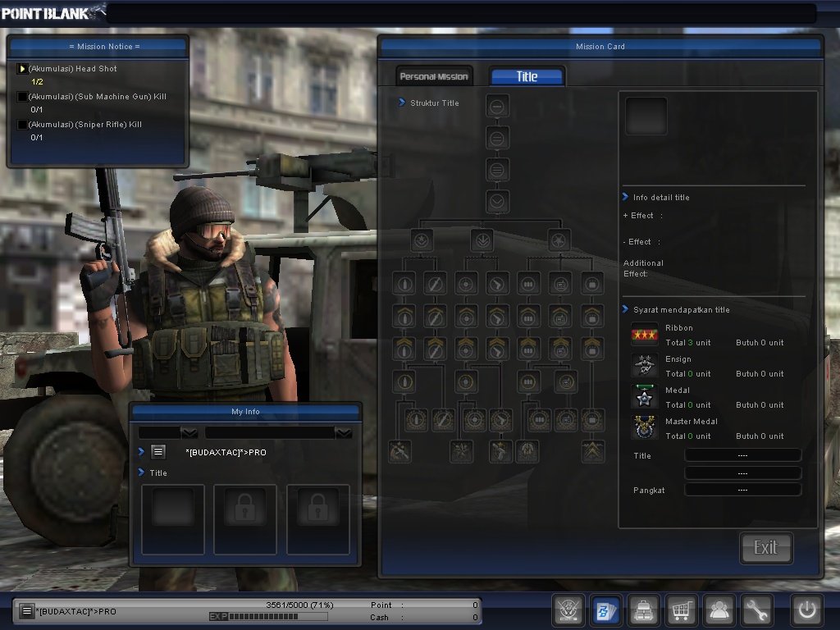Select the laurel-wreath pistol title
The height and width of the screenshot is (630, 840).
coord(501,420)
